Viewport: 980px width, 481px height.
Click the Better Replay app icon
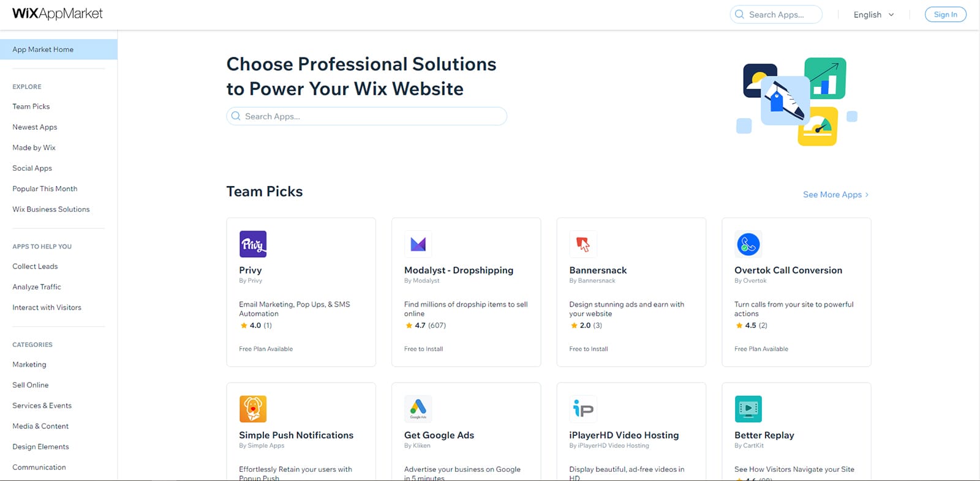(748, 409)
